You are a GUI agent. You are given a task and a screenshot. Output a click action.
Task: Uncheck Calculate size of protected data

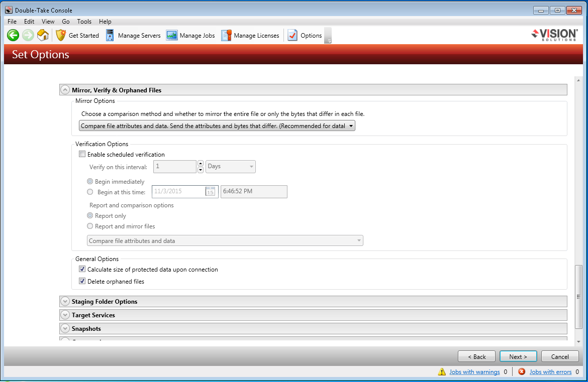(x=82, y=270)
